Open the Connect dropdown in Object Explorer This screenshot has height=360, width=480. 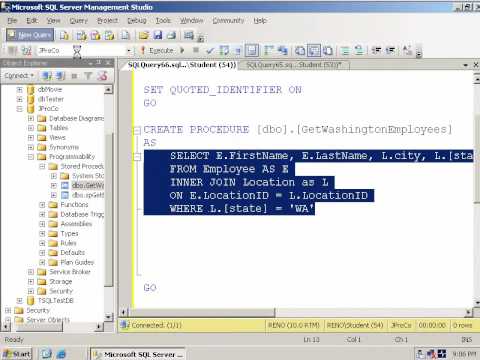pyautogui.click(x=19, y=76)
